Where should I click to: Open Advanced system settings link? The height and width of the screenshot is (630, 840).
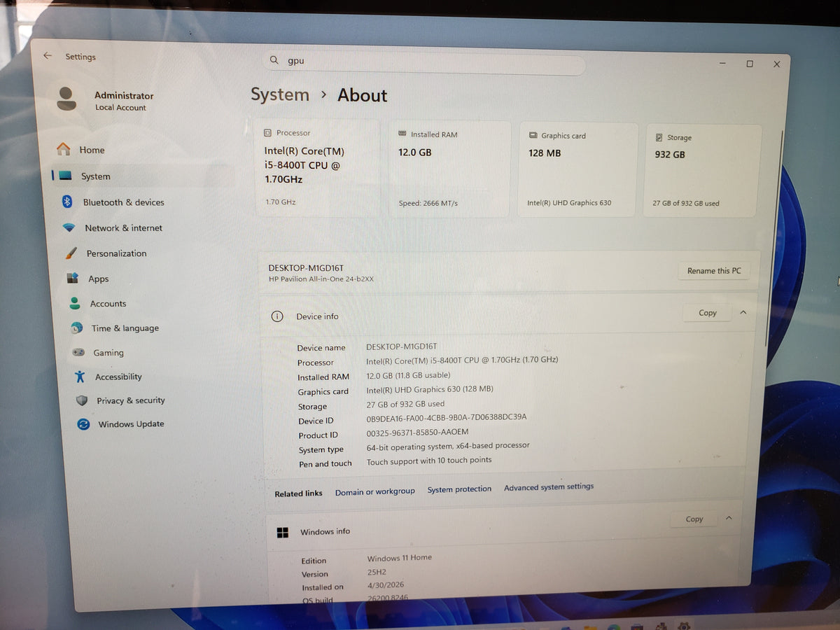(549, 486)
